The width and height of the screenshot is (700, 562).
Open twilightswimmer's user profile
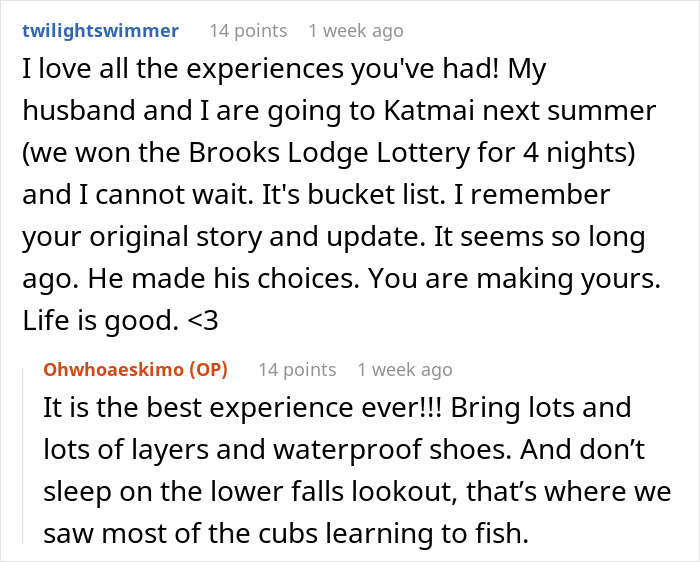tap(99, 31)
